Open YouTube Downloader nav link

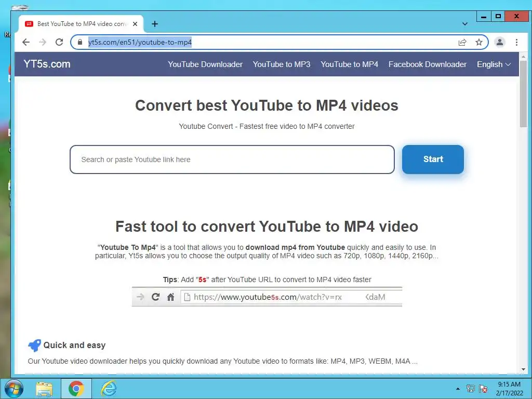pyautogui.click(x=205, y=64)
